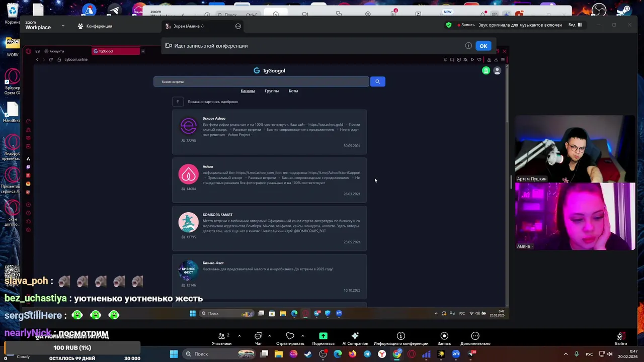The height and width of the screenshot is (362, 644).
Task: Open the Эскорт Ashoo channel title
Action: coord(214,119)
